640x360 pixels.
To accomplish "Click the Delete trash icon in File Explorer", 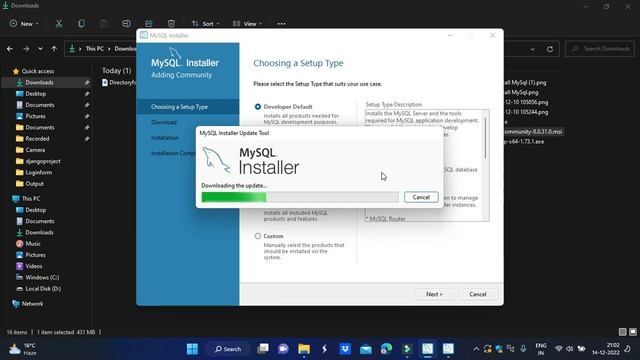I will pos(171,24).
